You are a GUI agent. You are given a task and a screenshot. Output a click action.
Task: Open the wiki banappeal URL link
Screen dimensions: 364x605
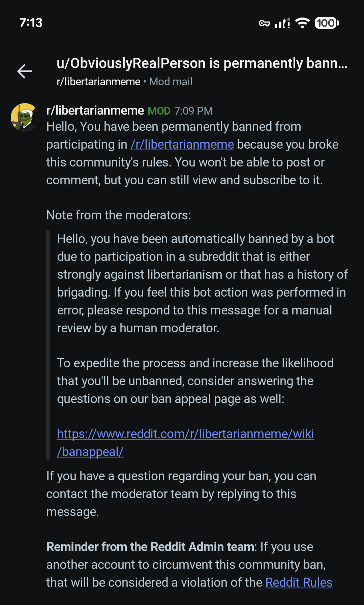[x=185, y=434]
